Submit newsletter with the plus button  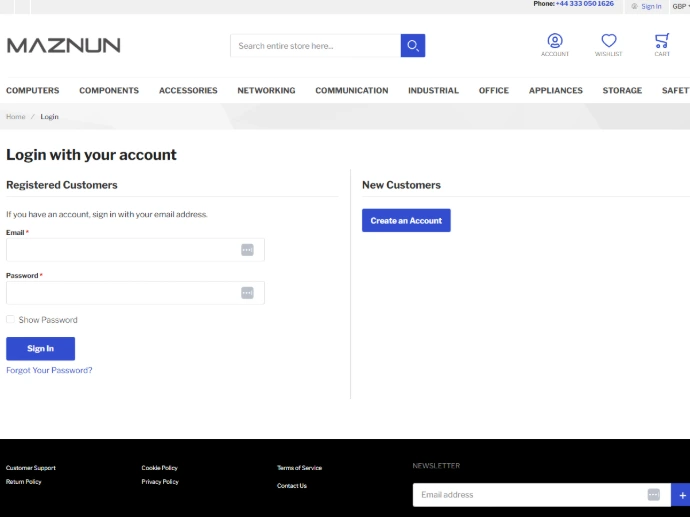pos(682,495)
